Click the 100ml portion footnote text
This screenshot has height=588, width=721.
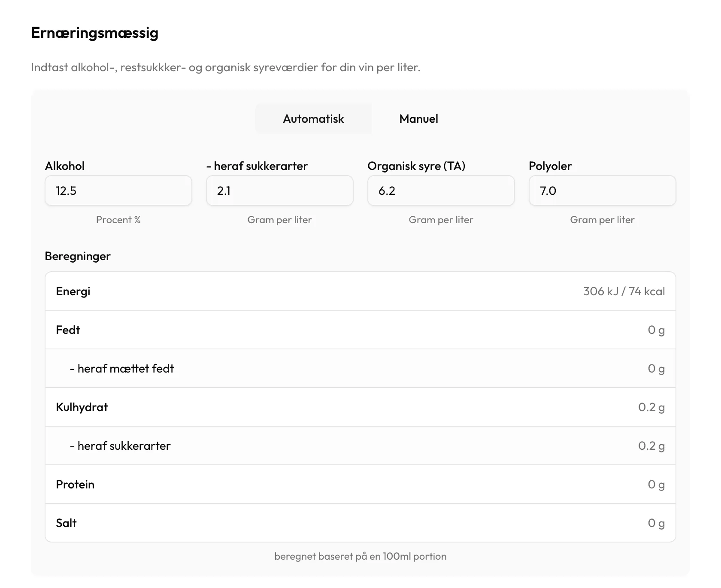click(x=360, y=556)
